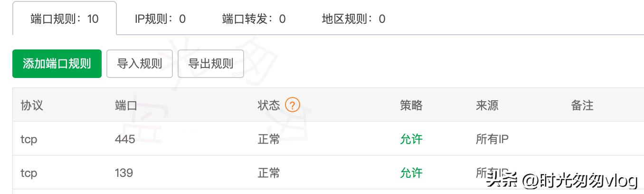Screen dimensions: 644x194
Task: Switch to the 端口规则 tab
Action: [65, 19]
